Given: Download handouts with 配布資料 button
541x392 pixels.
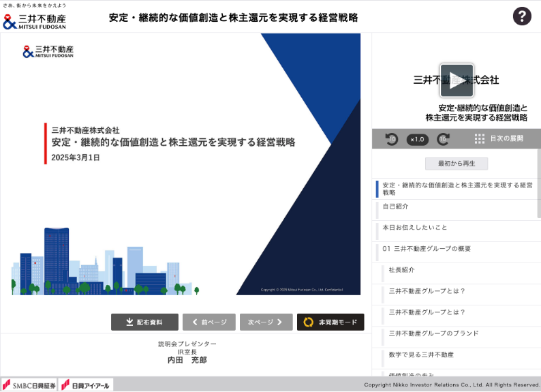Looking at the screenshot, I should (144, 322).
